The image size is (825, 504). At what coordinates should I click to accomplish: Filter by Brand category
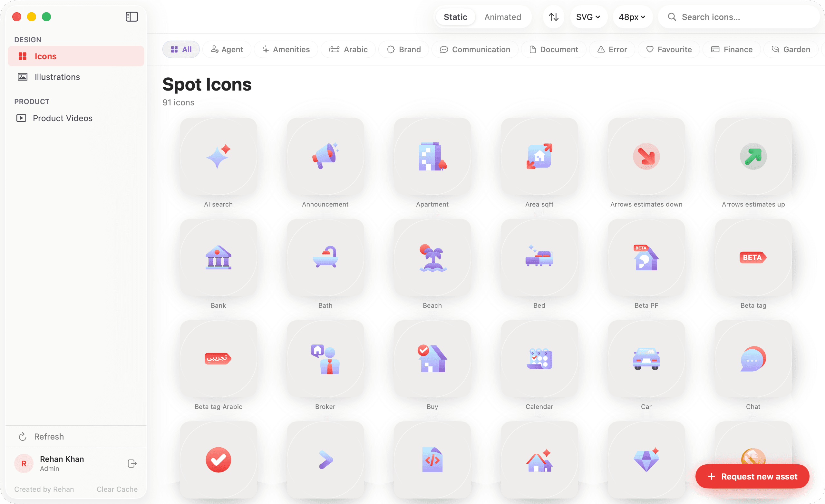click(403, 50)
